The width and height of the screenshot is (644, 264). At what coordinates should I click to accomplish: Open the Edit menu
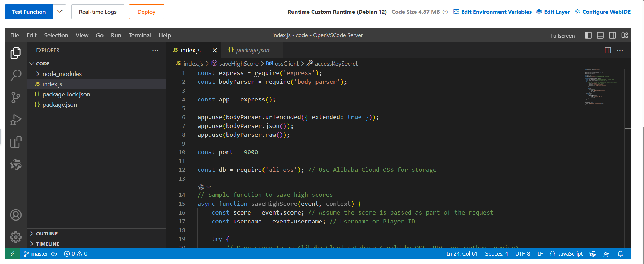point(31,35)
